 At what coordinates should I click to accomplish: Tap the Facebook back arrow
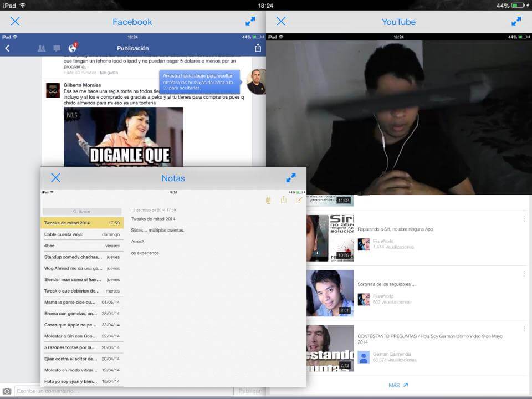[7, 48]
